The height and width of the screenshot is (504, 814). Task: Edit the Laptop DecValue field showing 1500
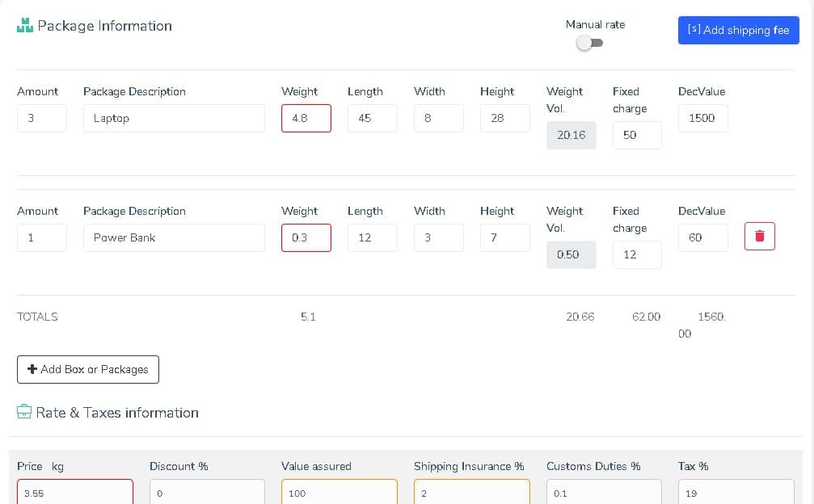pyautogui.click(x=702, y=118)
